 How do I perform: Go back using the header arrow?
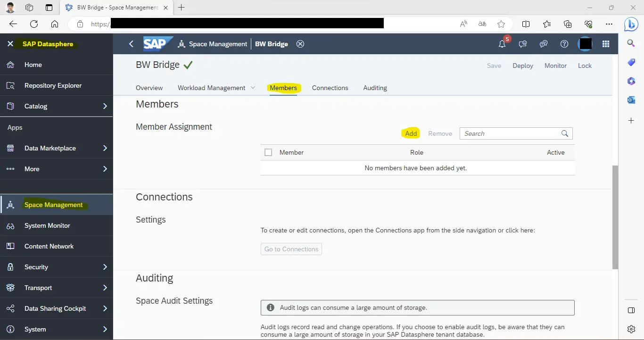pyautogui.click(x=131, y=44)
